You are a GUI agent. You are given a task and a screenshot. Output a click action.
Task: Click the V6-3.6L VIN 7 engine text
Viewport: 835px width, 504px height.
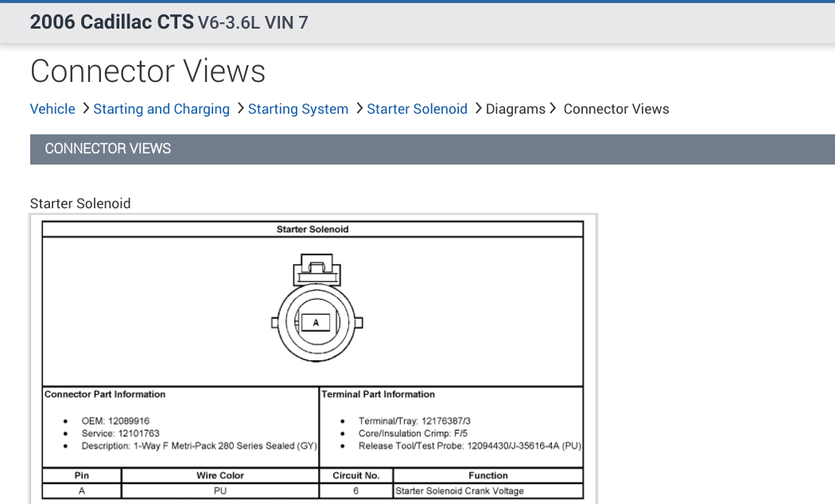click(x=253, y=23)
